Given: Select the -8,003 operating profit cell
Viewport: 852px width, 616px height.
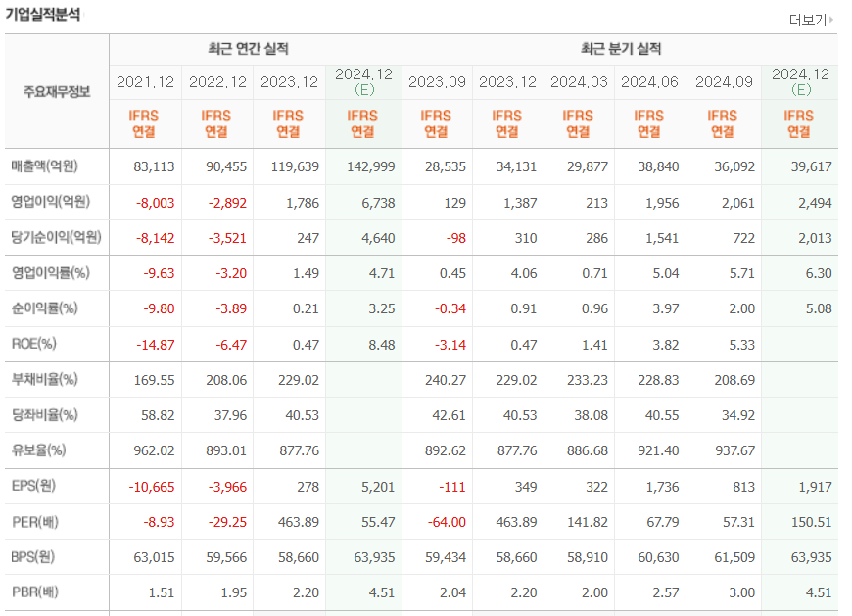Looking at the screenshot, I should pos(155,202).
